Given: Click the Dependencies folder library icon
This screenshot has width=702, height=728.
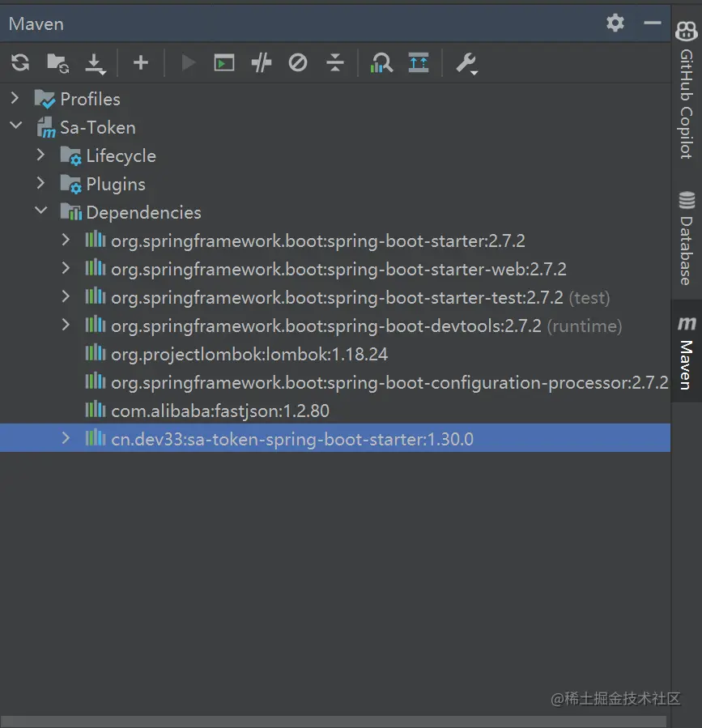Looking at the screenshot, I should [70, 211].
